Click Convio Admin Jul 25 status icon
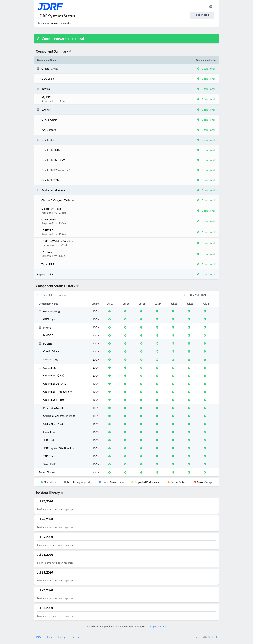The width and height of the screenshot is (253, 644). (141, 352)
